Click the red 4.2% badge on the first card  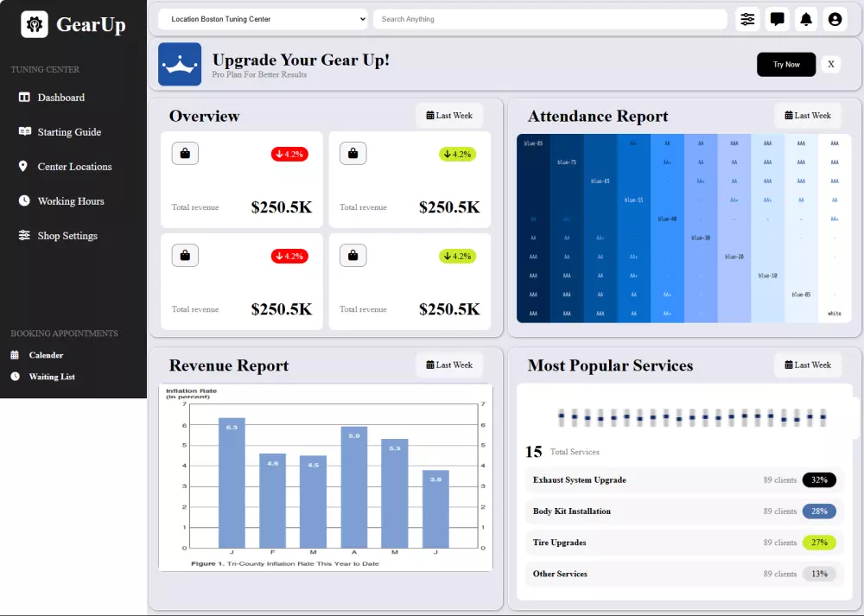click(289, 155)
